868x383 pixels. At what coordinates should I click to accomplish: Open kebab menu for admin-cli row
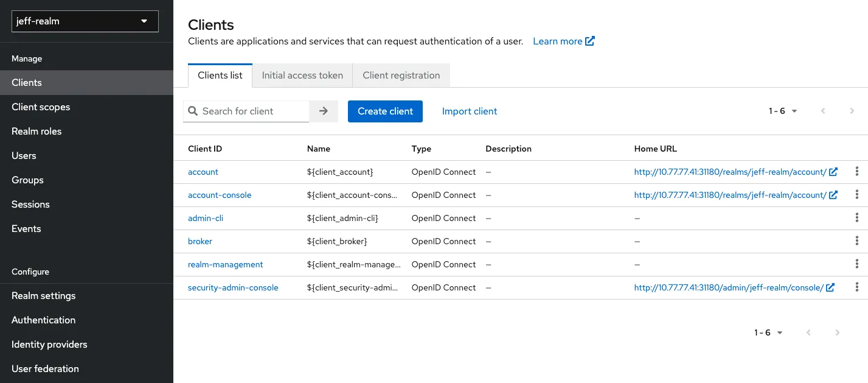tap(857, 218)
